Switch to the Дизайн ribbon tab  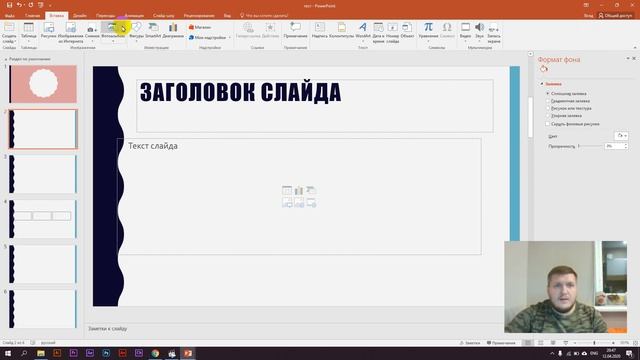80,16
